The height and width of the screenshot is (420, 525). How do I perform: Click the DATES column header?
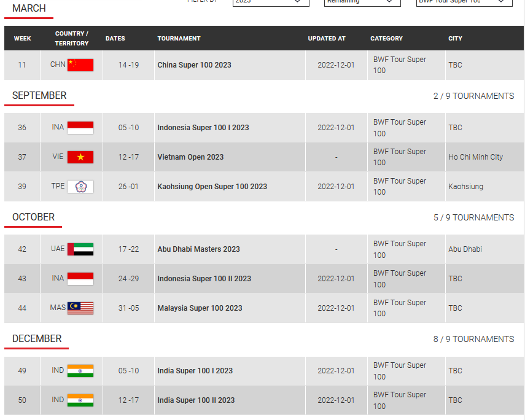click(x=115, y=39)
